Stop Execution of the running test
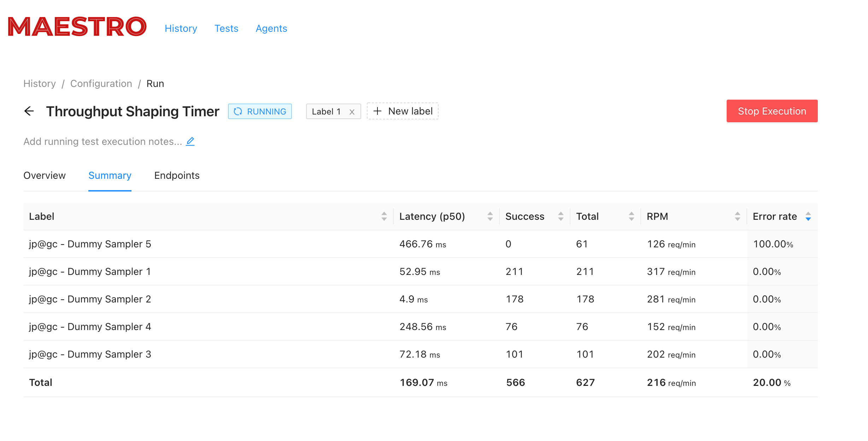Image resolution: width=868 pixels, height=441 pixels. [772, 111]
